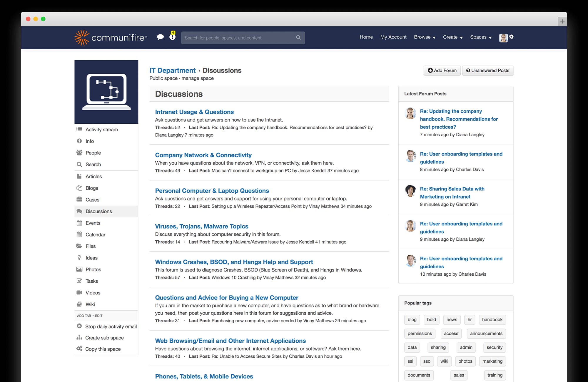Select the sso popular tag
Screen dimensions: 588x382
coord(427,361)
